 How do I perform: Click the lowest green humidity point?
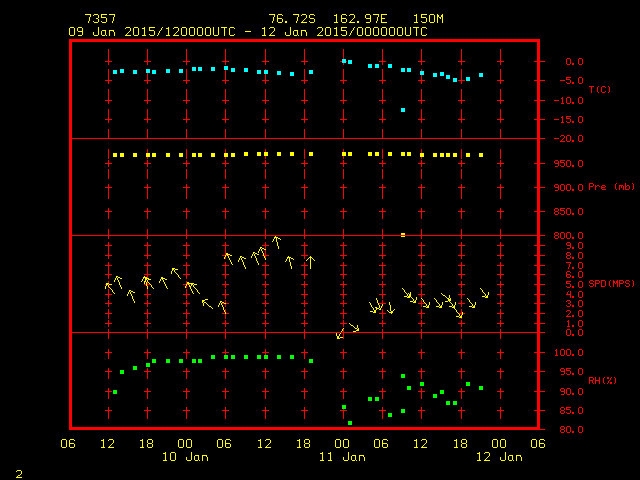click(350, 423)
